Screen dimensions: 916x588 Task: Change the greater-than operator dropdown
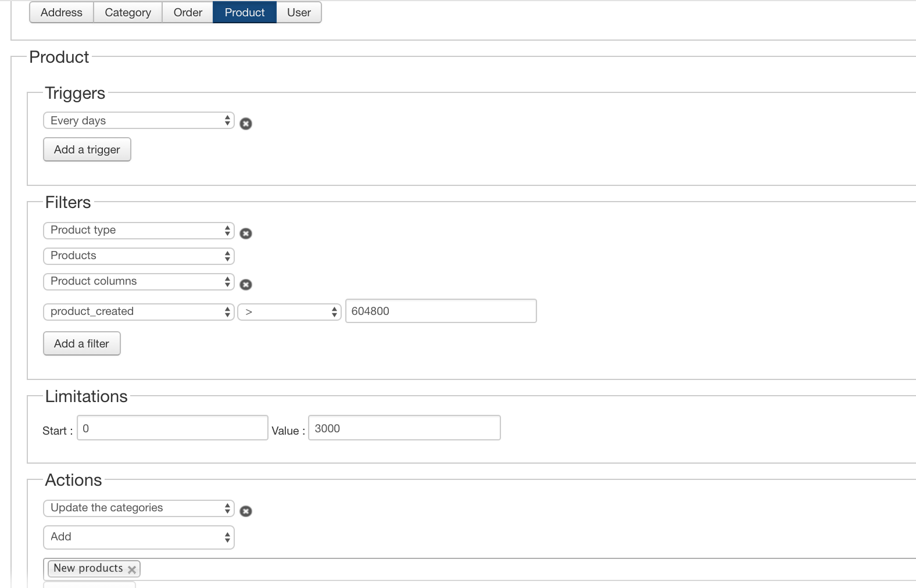289,312
